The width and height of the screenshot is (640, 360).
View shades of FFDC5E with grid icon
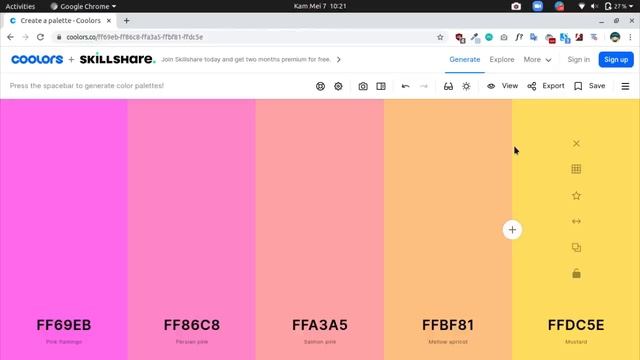[x=576, y=169]
